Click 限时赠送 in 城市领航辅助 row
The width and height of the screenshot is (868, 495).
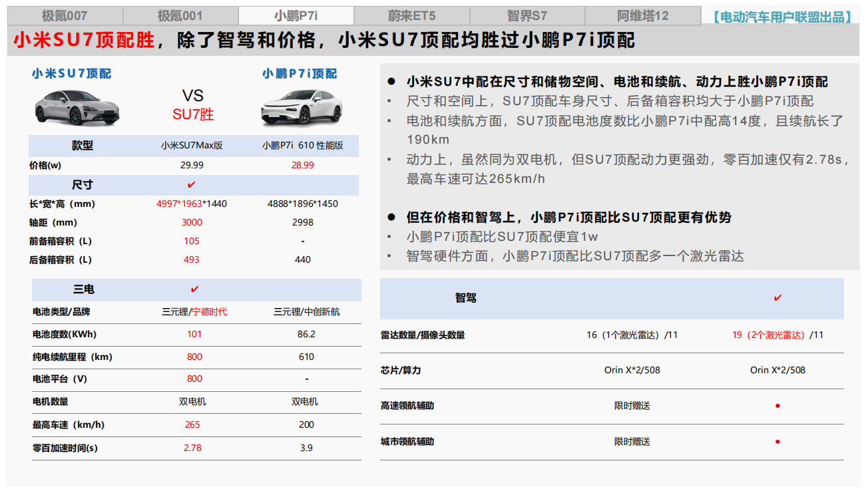632,442
